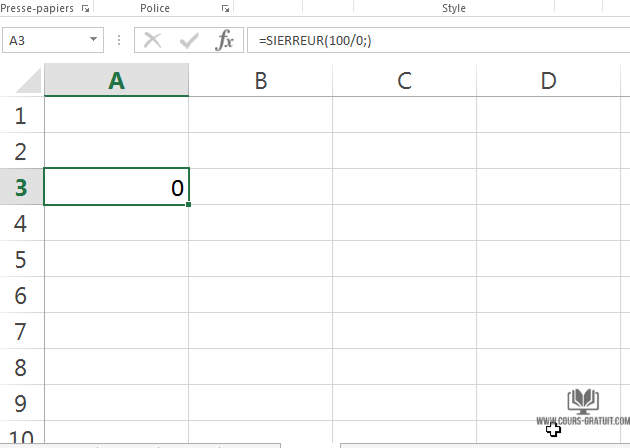This screenshot has height=448, width=630.
Task: Select column A header
Action: [116, 81]
